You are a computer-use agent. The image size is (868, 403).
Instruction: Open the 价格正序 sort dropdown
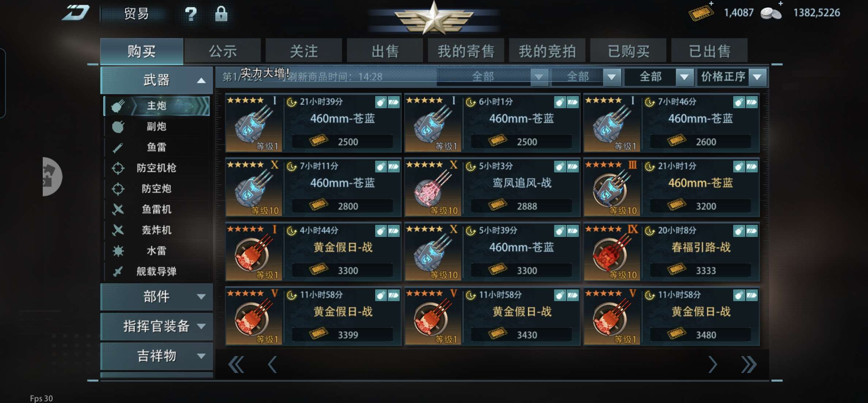(x=732, y=77)
